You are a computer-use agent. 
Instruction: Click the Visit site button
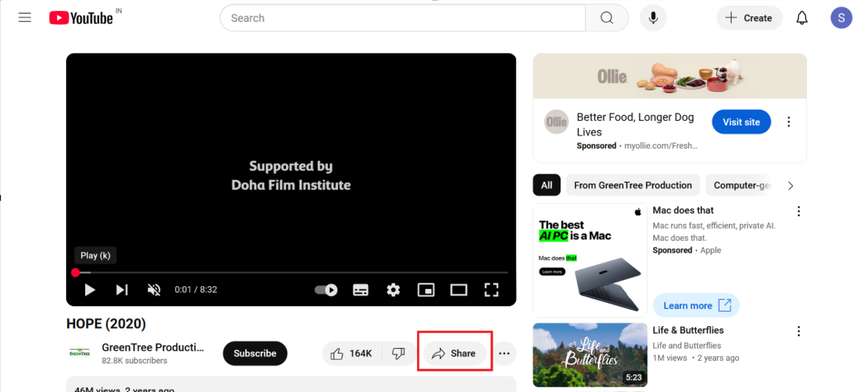(741, 122)
